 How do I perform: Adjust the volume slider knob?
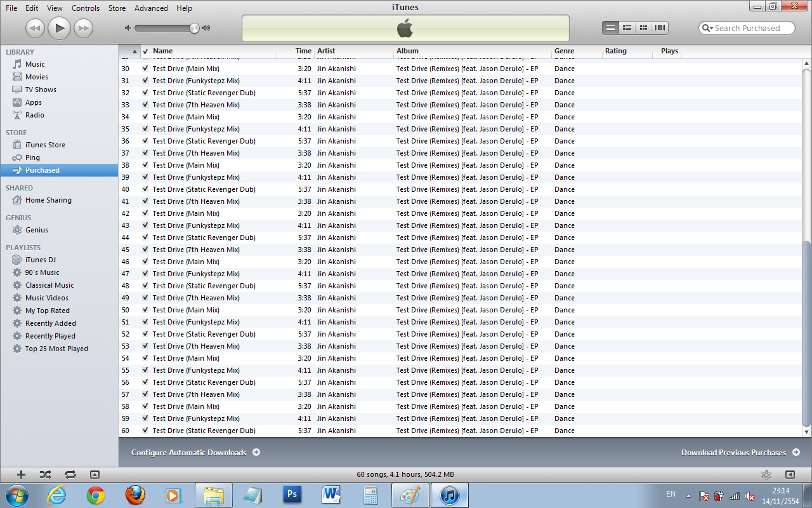(x=194, y=28)
